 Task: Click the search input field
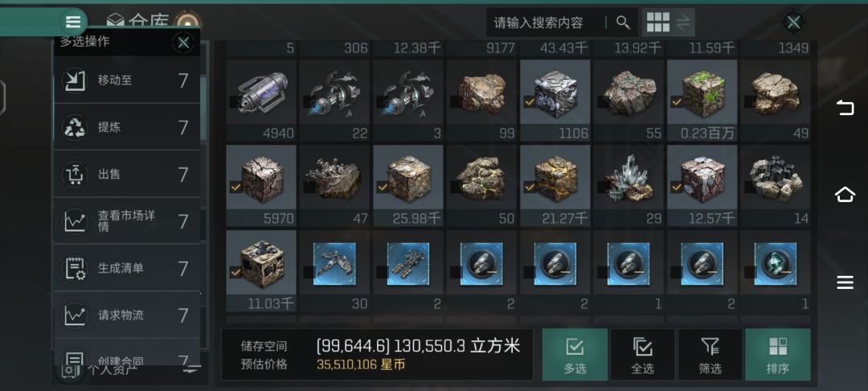click(545, 23)
